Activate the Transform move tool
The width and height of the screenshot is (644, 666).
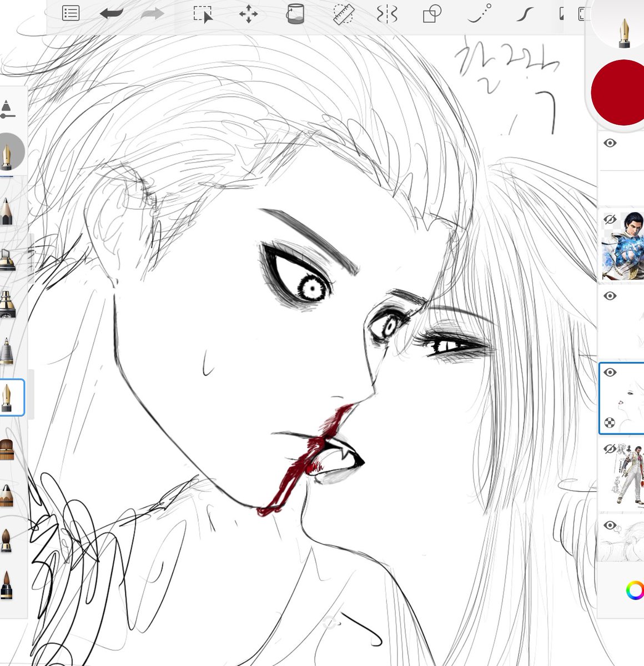[248, 14]
